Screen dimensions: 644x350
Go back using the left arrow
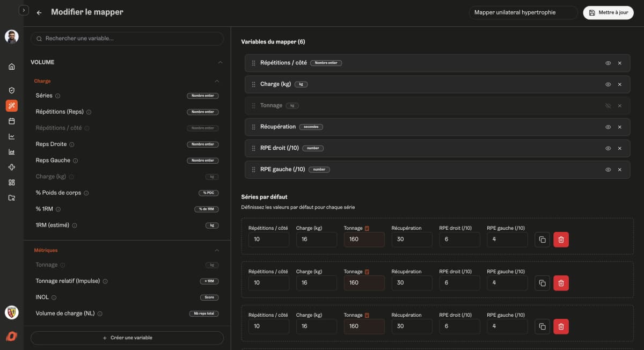(x=39, y=12)
